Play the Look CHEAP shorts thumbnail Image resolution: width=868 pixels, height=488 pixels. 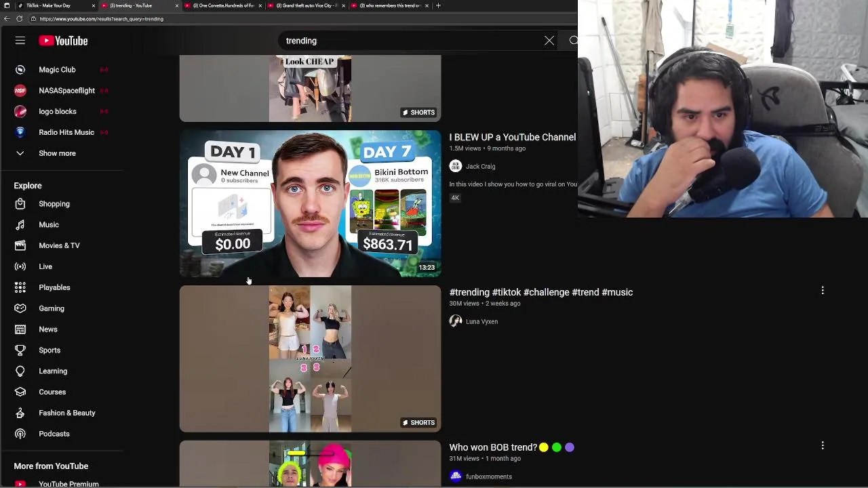[310, 89]
